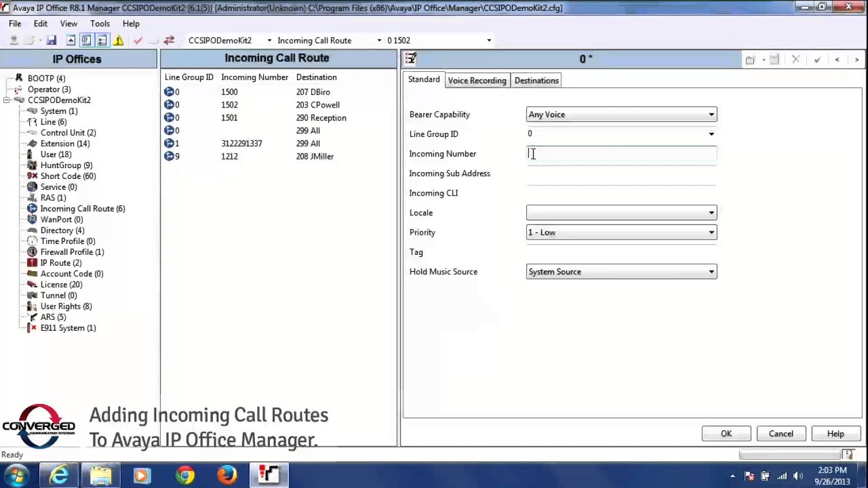Click the details pane Validate checkmark icon

click(817, 60)
